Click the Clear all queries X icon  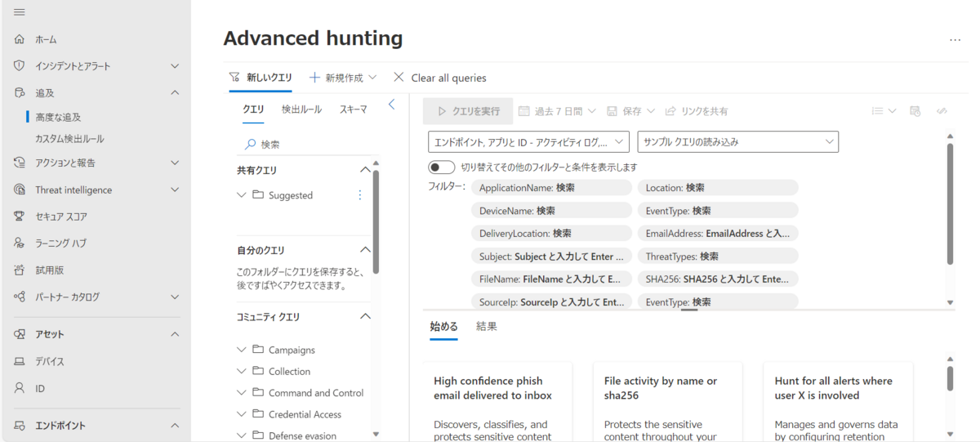pyautogui.click(x=399, y=78)
